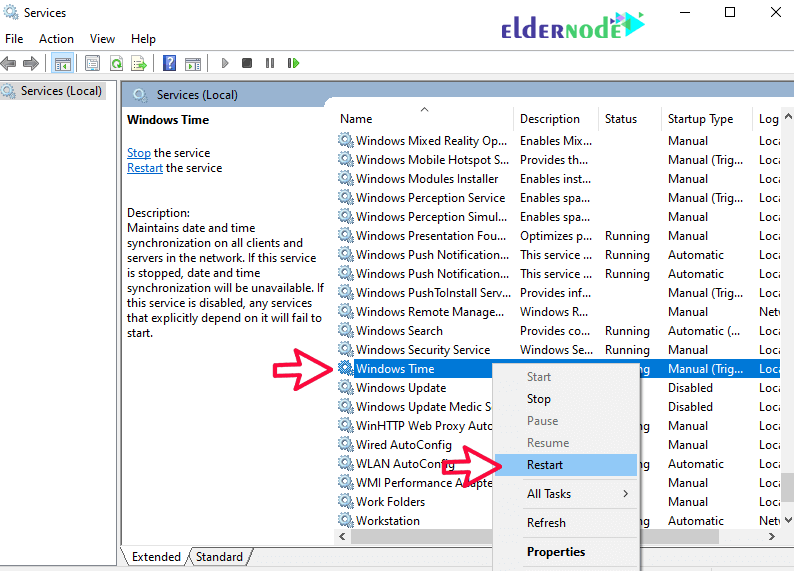
Task: Open Help via blue question mark icon
Action: pos(169,63)
